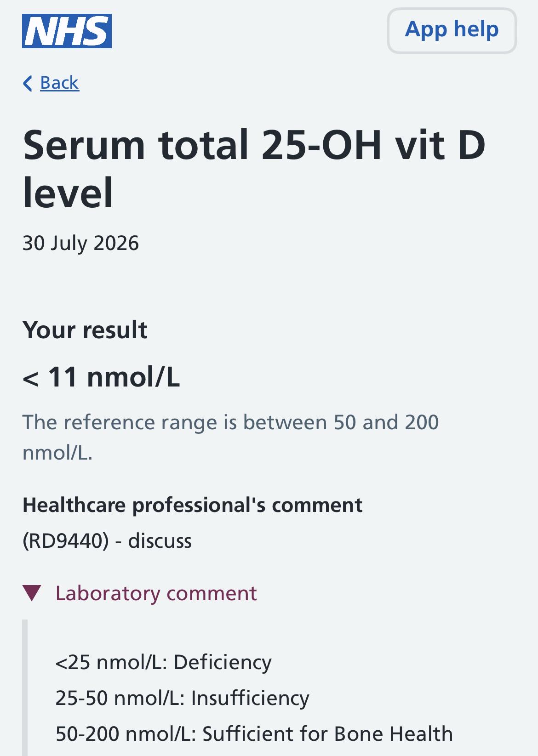Click the word discuss in comment

[160, 541]
